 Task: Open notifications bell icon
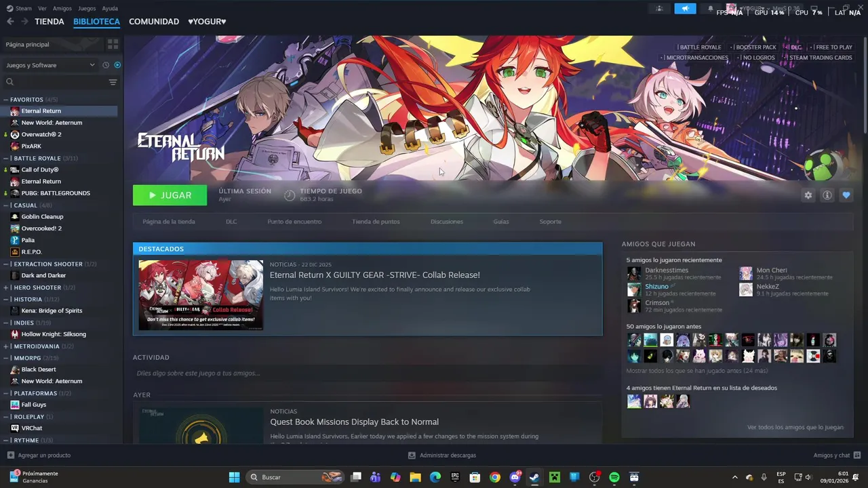(710, 9)
